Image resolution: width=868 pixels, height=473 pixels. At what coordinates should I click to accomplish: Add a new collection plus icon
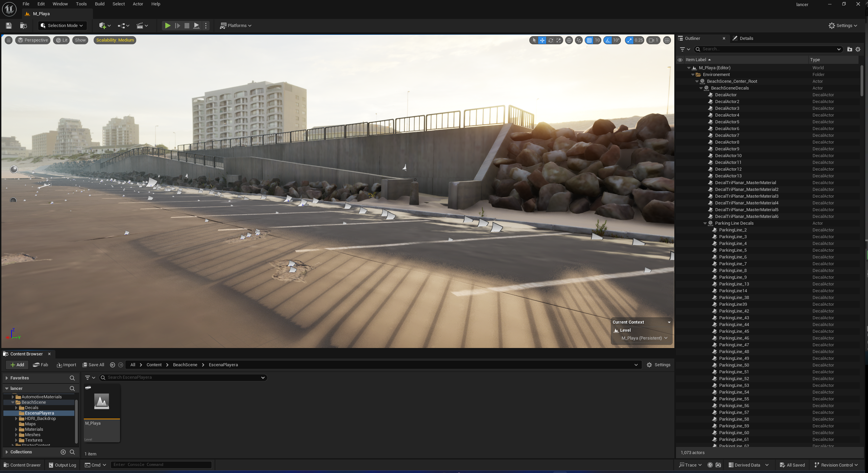tap(63, 452)
